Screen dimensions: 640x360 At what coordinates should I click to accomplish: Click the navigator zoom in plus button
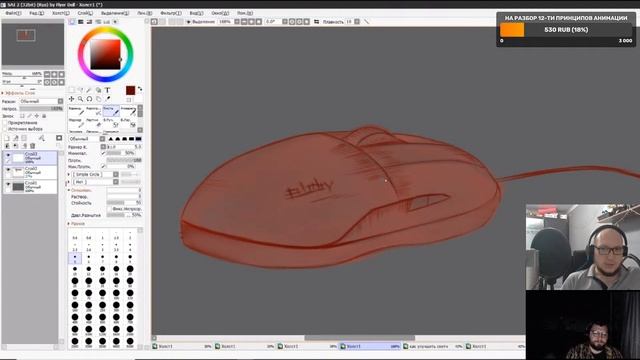[x=54, y=74]
